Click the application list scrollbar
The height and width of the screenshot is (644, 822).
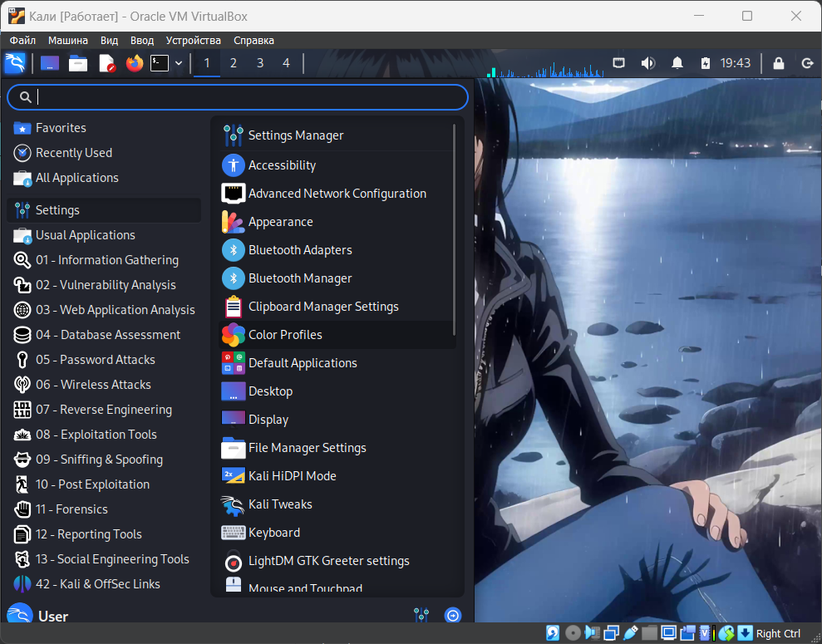point(454,229)
